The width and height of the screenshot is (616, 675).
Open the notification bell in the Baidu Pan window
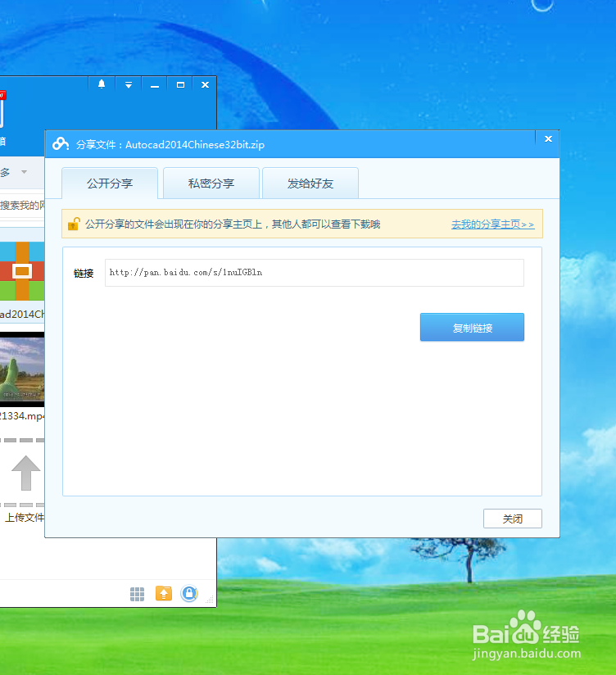(102, 84)
